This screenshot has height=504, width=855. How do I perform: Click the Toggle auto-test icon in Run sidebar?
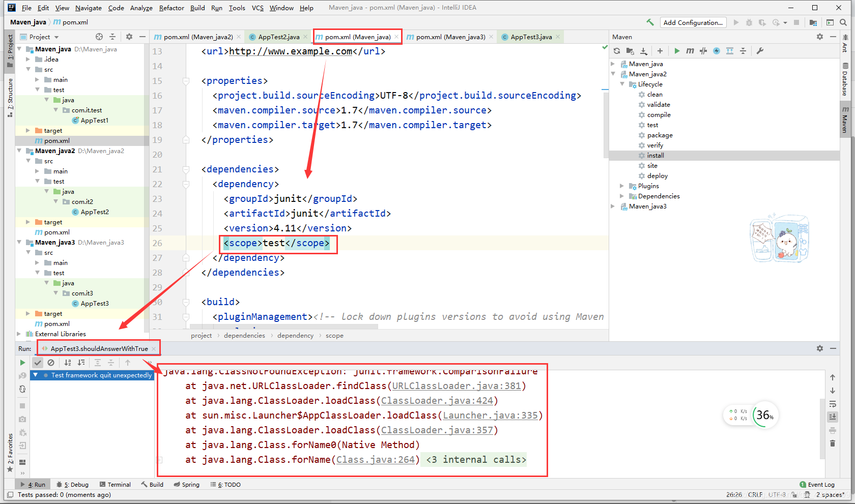click(x=22, y=389)
